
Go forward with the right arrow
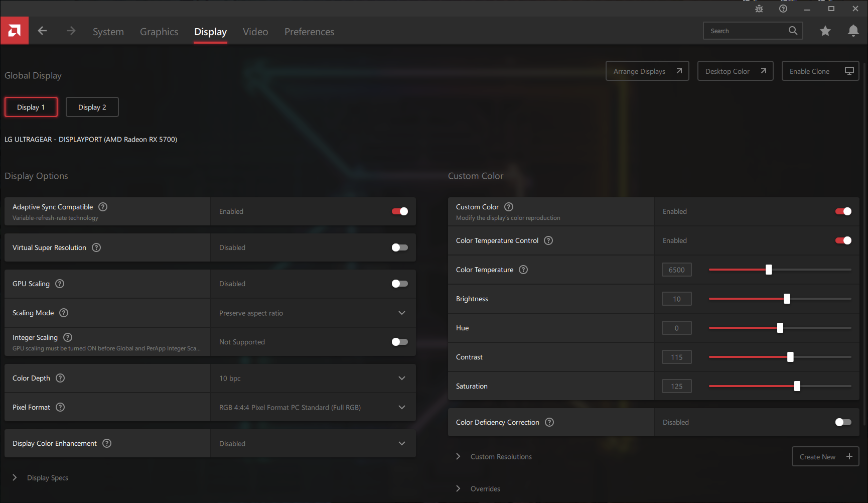click(71, 31)
